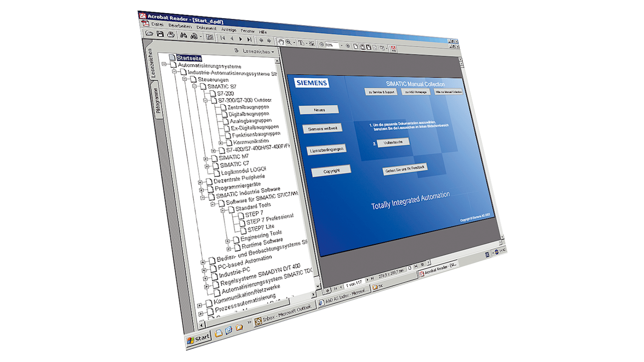Click the Fit in Window page icon
The width and height of the screenshot is (644, 362).
coord(363,47)
